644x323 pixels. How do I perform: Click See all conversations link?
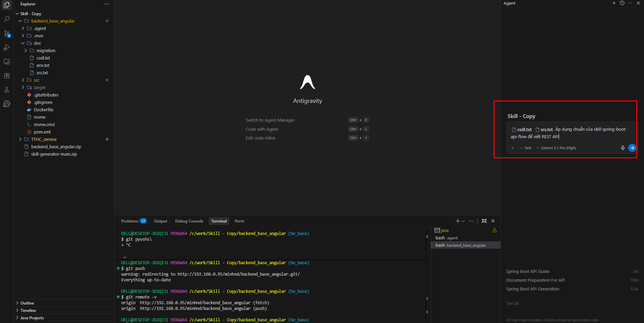point(512,303)
